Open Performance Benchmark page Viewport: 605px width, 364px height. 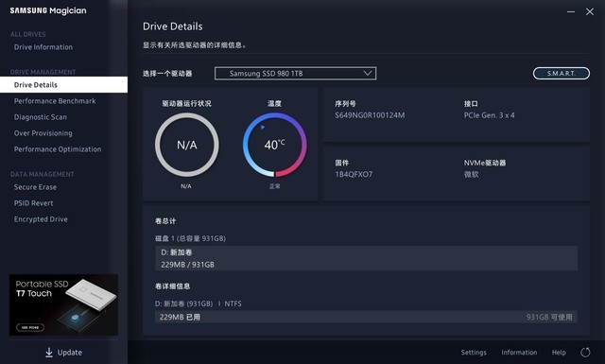(55, 101)
